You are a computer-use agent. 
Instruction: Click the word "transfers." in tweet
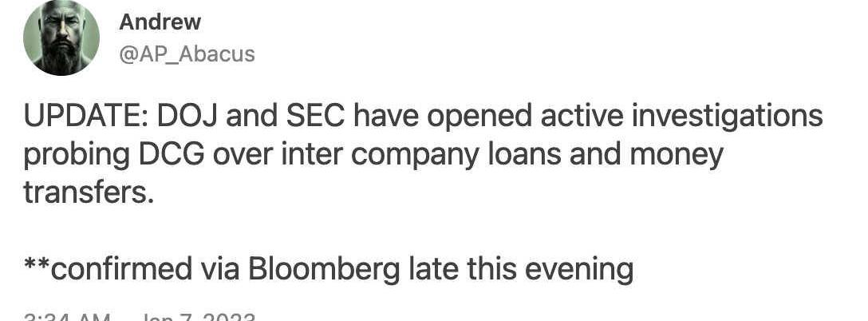click(x=88, y=192)
